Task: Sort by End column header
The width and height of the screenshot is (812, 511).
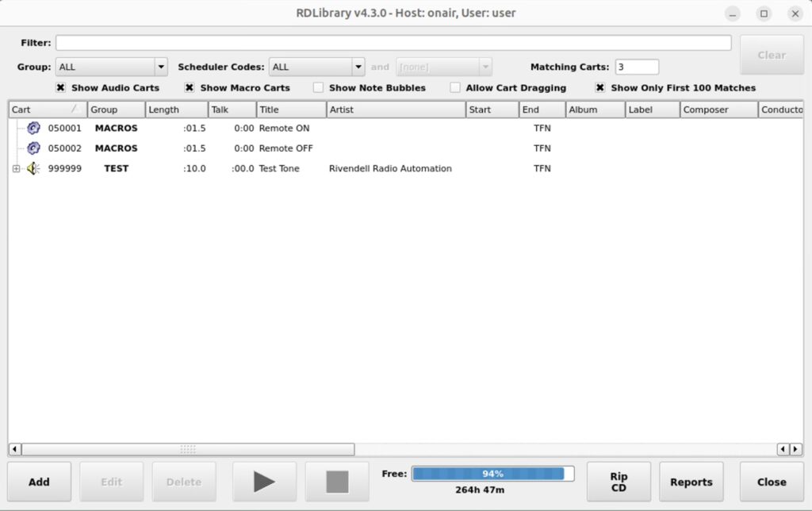Action: (542, 109)
